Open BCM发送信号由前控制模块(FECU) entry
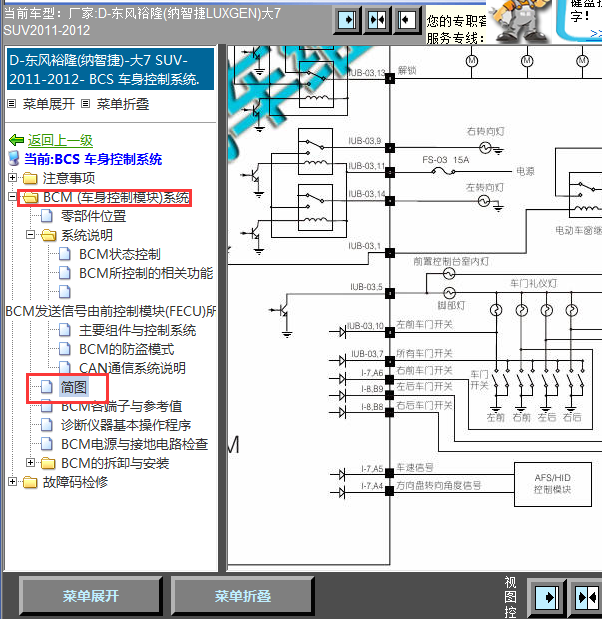Image resolution: width=602 pixels, height=619 pixels. (111, 311)
